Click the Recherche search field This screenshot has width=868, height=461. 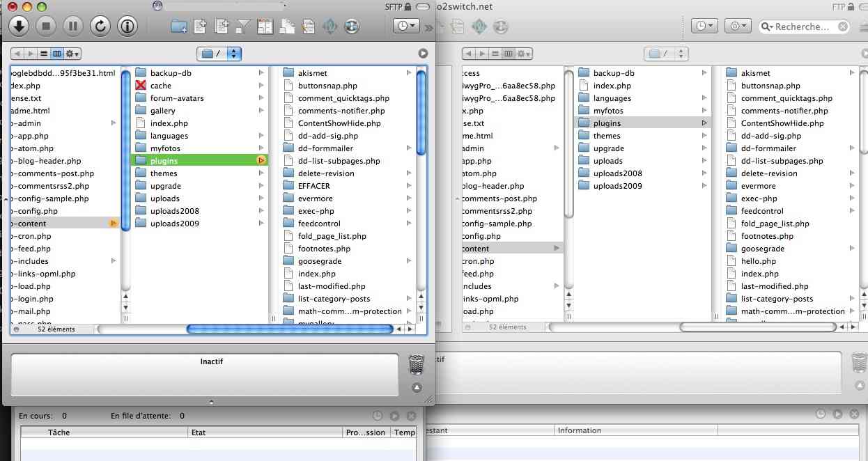[x=803, y=26]
